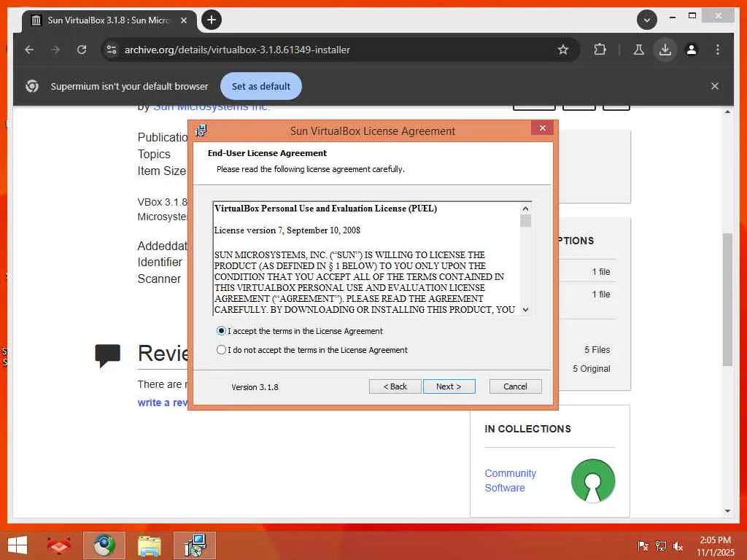Open the taskbar clock and date

[x=715, y=546]
